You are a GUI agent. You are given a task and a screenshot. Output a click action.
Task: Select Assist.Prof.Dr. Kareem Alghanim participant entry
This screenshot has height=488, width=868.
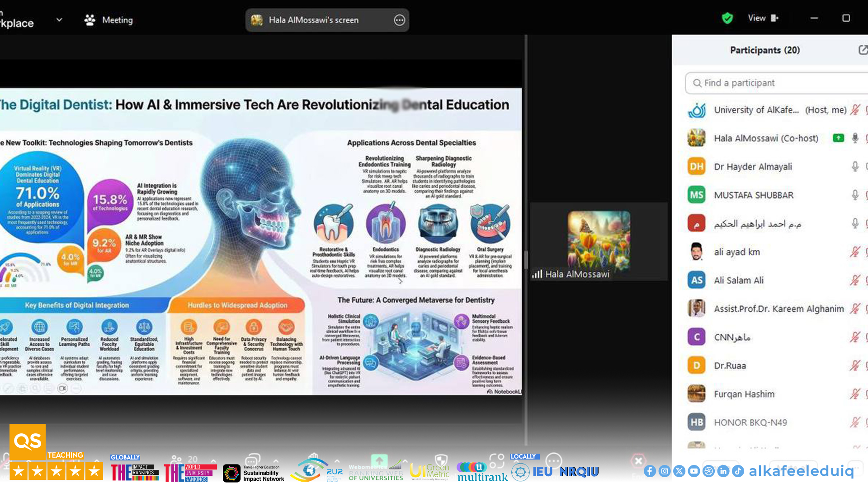click(x=778, y=309)
